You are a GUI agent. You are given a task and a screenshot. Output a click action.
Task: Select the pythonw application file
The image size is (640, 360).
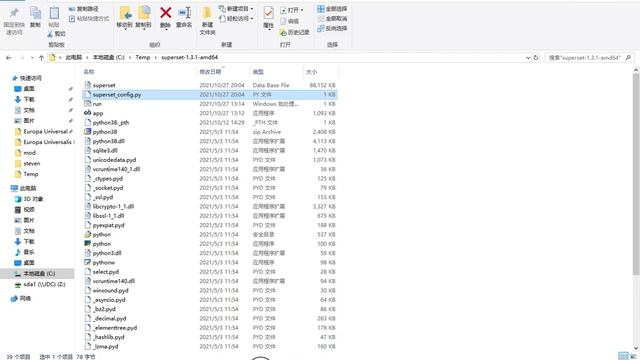210,262
